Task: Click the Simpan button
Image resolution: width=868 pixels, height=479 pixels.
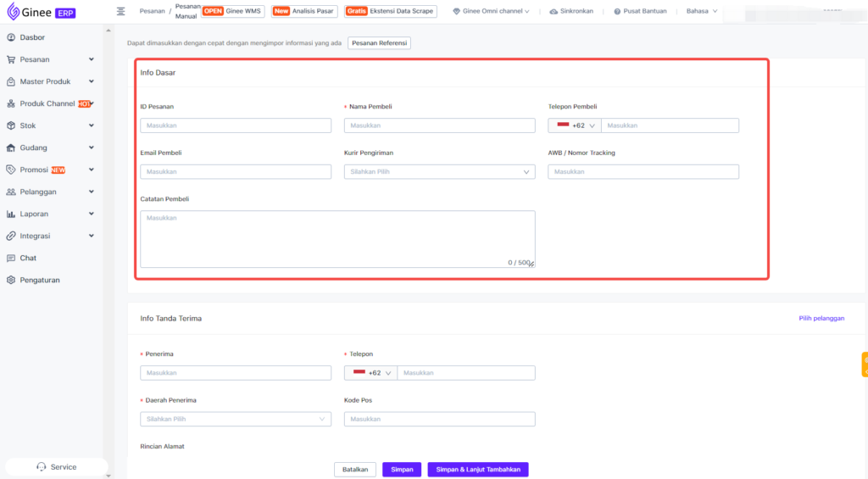Action: click(402, 470)
